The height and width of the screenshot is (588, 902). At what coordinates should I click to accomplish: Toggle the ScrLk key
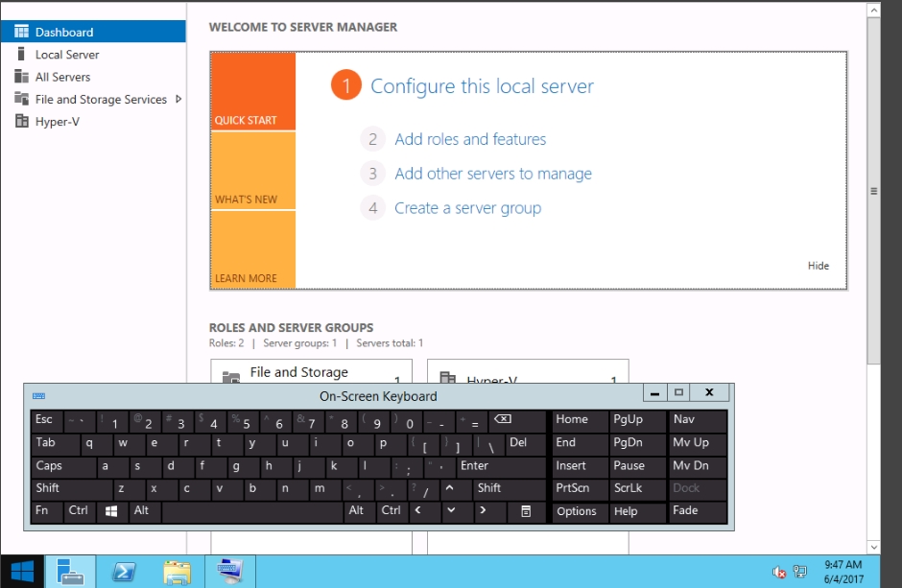(637, 489)
